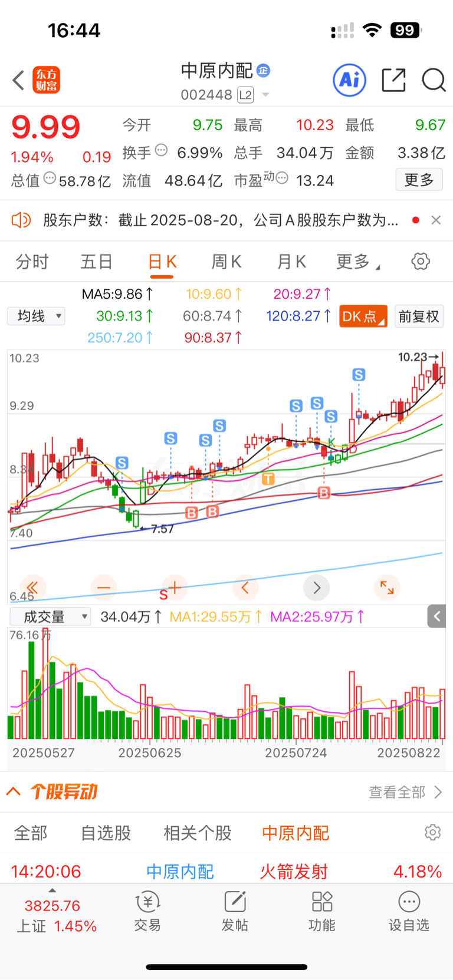Tap the current price 9.99
The width and height of the screenshot is (453, 980).
tap(45, 126)
